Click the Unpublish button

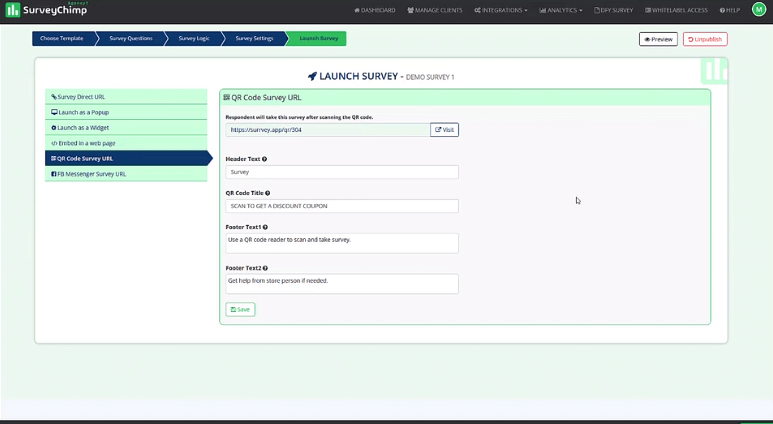click(705, 39)
